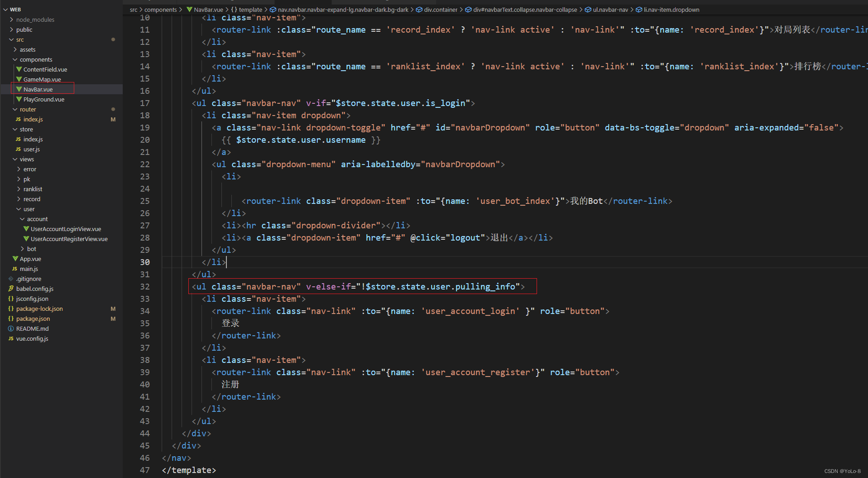
Task: Open babel.config.js file
Action: point(35,289)
